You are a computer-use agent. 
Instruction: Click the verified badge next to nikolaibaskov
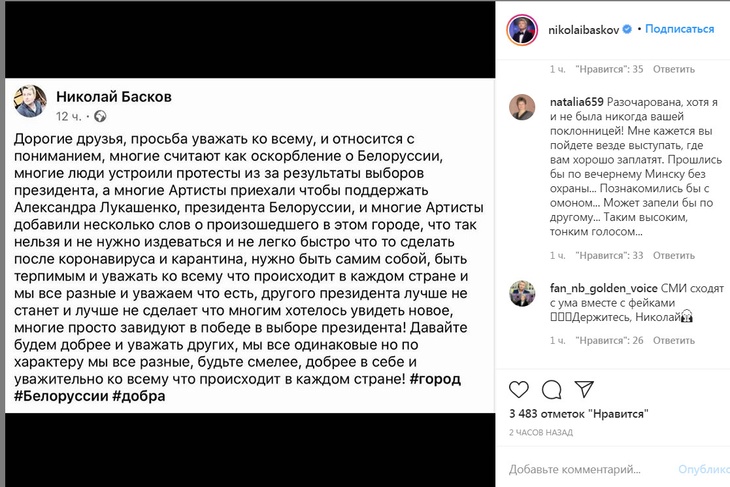pos(628,30)
